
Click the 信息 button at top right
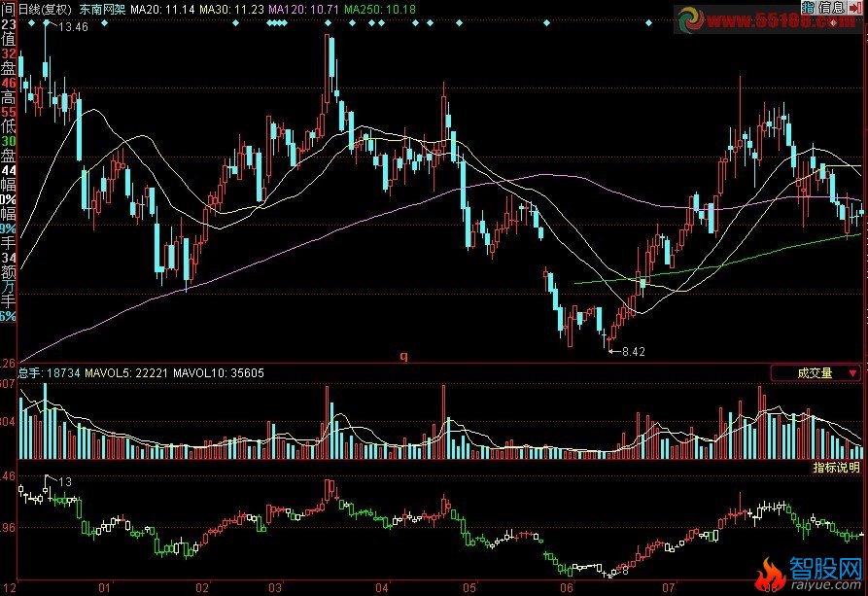(x=832, y=8)
